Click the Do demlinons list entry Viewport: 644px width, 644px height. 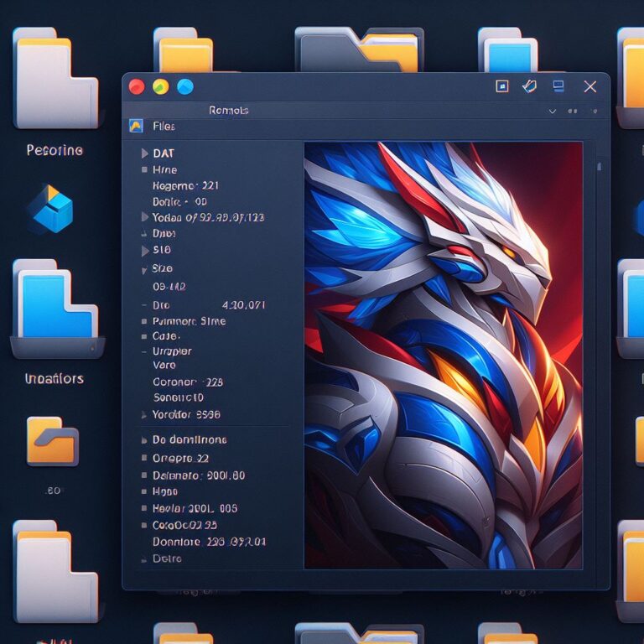[x=190, y=439]
